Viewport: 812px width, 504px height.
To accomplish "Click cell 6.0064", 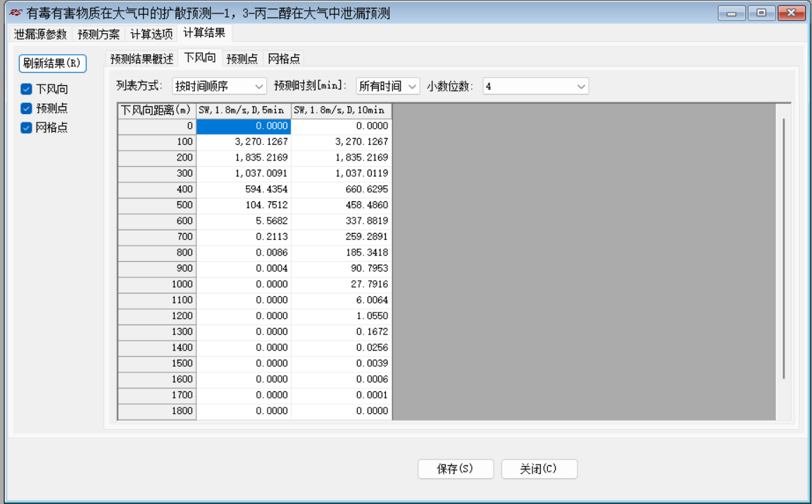I will coord(342,300).
